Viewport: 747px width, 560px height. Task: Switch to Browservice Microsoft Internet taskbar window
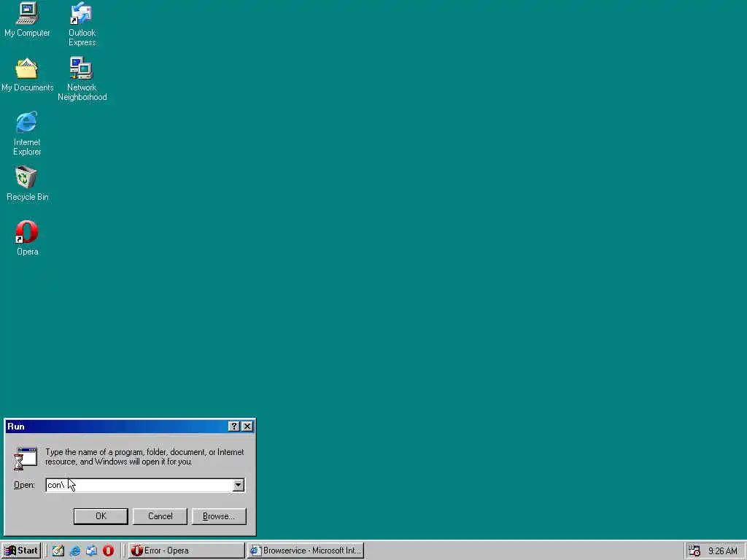pyautogui.click(x=306, y=551)
